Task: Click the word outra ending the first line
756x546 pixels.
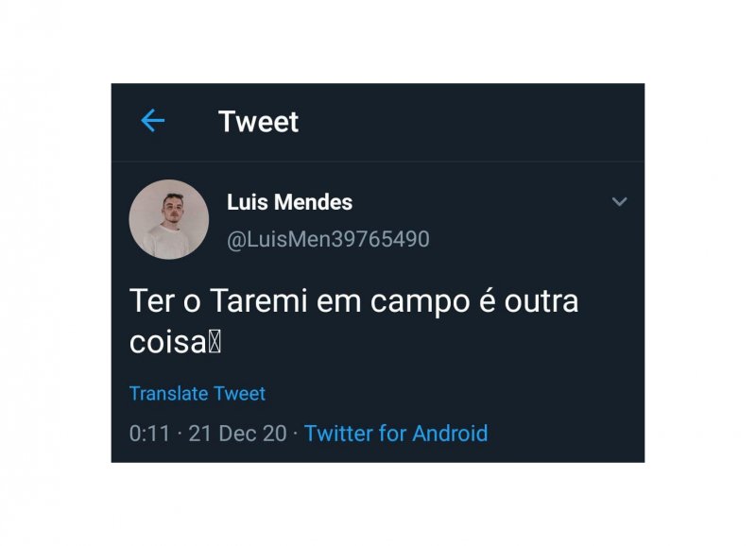Action: 541,301
